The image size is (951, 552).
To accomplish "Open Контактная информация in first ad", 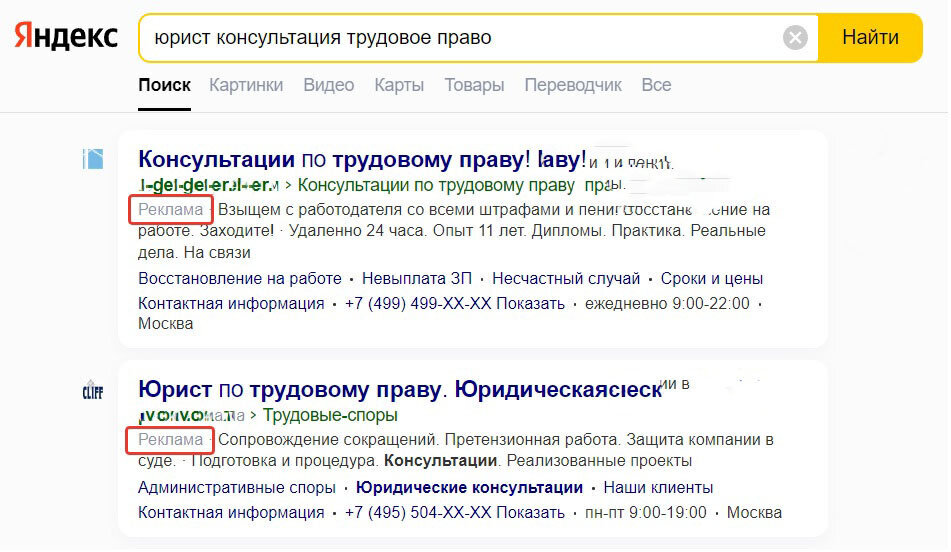I will (231, 303).
